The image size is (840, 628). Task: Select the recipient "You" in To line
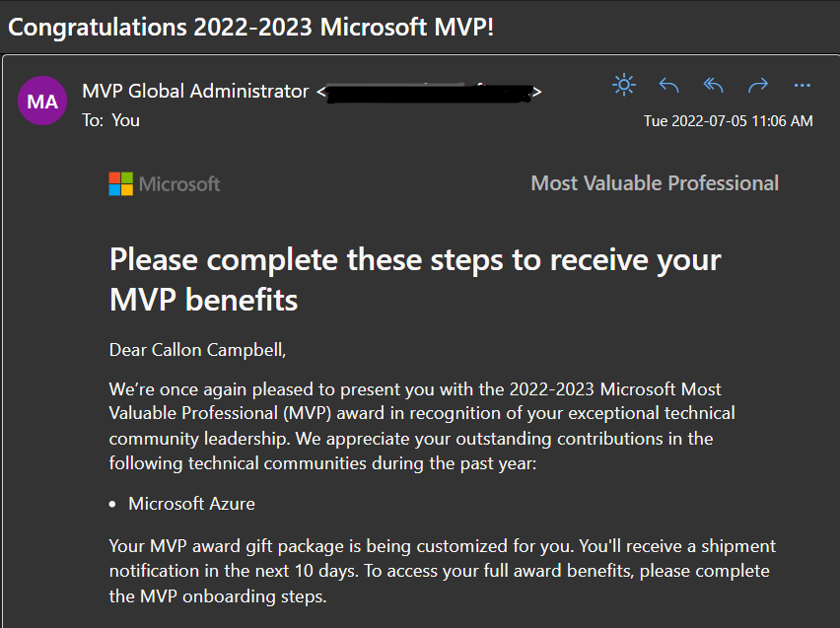pos(125,120)
